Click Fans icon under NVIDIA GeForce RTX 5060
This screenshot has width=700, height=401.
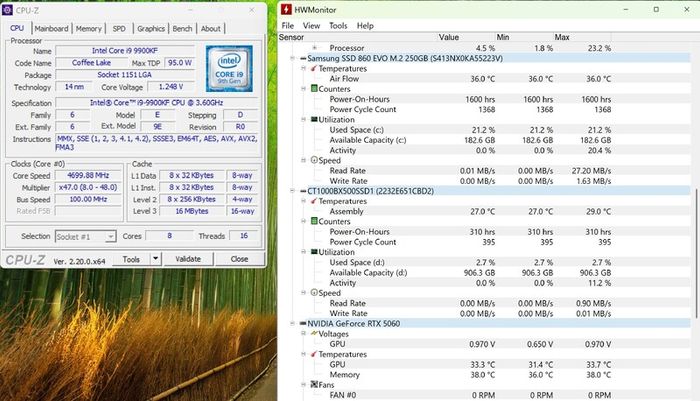tap(314, 384)
